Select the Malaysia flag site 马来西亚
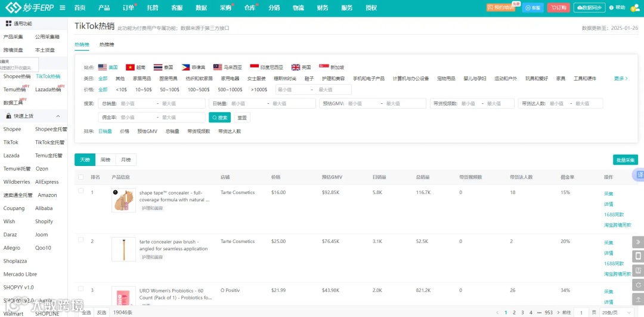 pos(228,67)
